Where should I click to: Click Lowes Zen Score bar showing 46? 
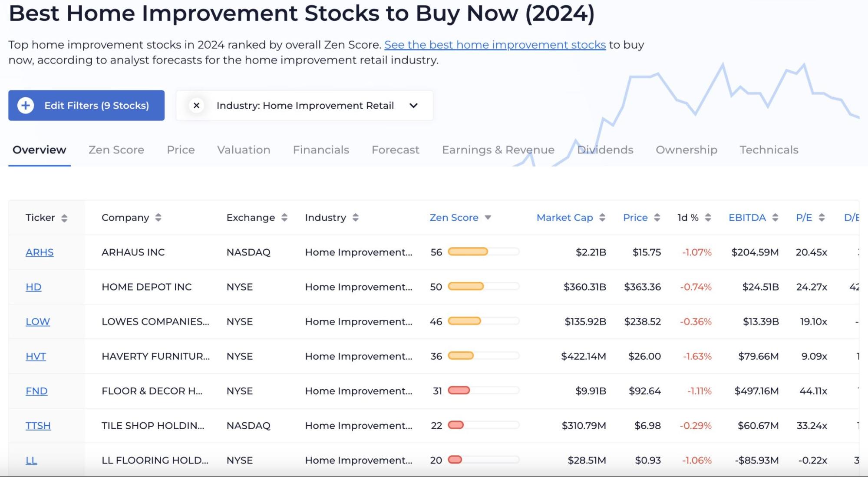coord(483,321)
